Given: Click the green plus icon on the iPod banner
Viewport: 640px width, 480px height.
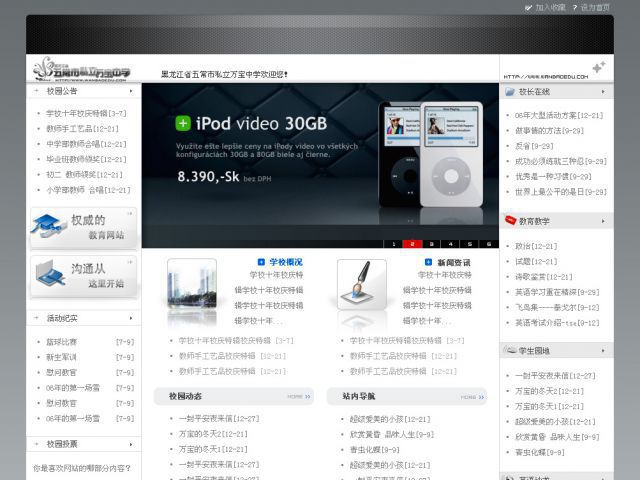Looking at the screenshot, I should tap(183, 123).
